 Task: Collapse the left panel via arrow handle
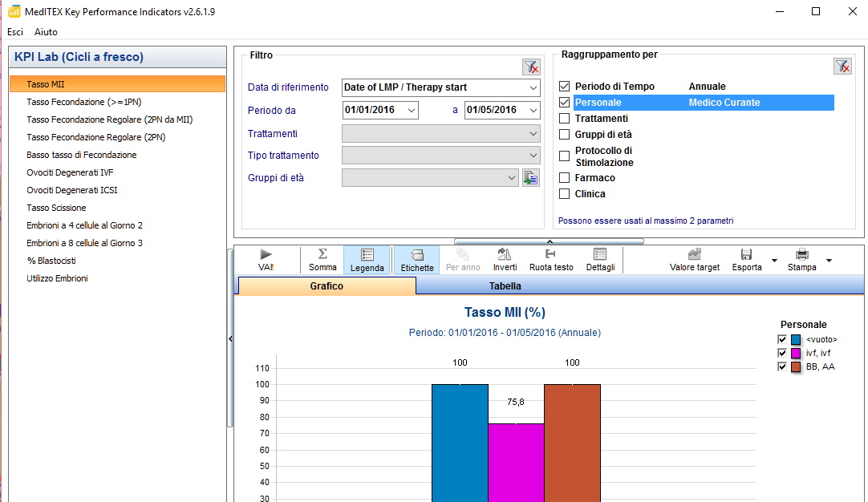click(230, 338)
